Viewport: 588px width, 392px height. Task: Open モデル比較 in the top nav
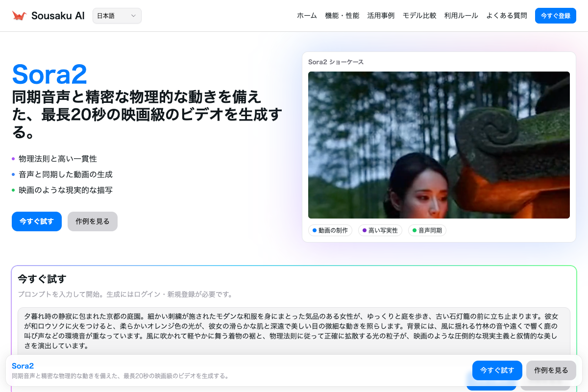point(419,16)
